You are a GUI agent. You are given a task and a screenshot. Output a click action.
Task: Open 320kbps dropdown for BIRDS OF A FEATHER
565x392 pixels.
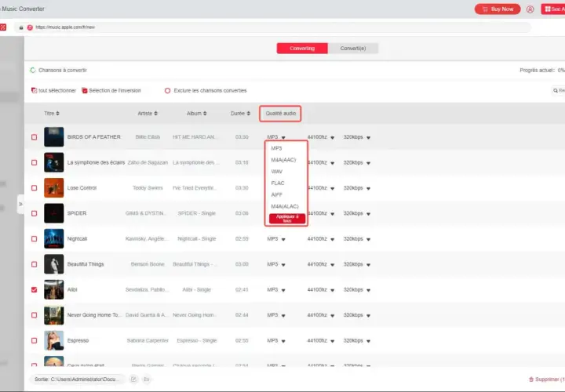pyautogui.click(x=357, y=137)
